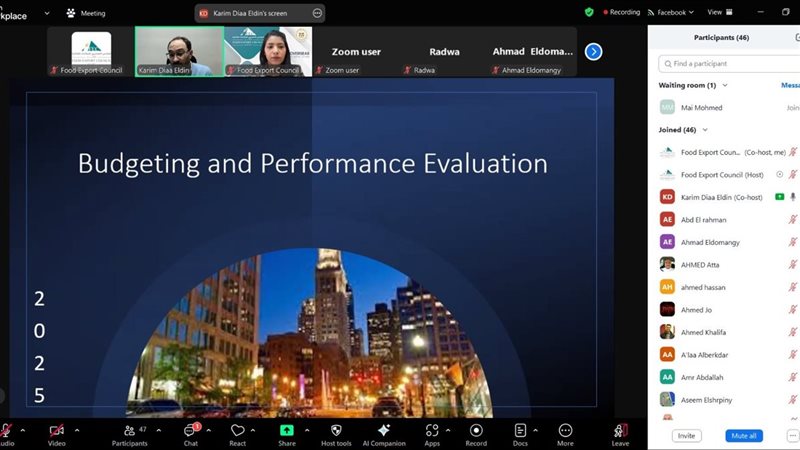Open the Facebook live stream dropdown
This screenshot has width=800, height=450.
point(671,12)
